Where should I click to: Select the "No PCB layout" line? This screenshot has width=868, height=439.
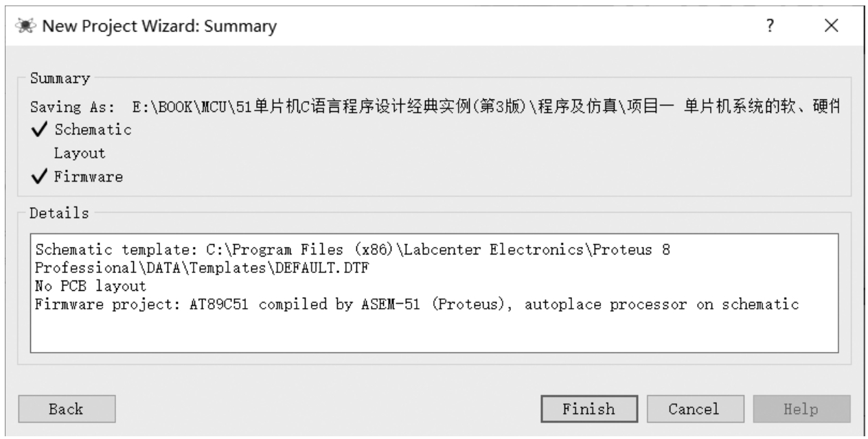pos(91,286)
